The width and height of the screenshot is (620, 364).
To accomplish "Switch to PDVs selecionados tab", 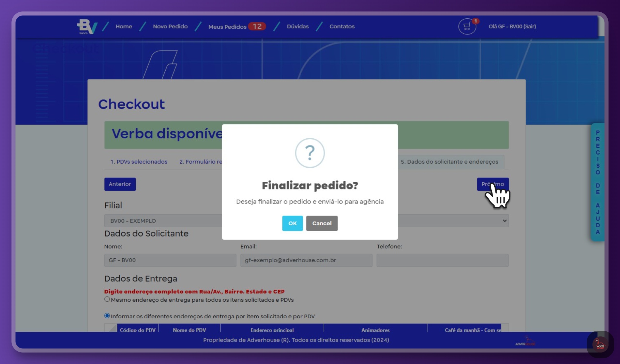I will (x=139, y=162).
